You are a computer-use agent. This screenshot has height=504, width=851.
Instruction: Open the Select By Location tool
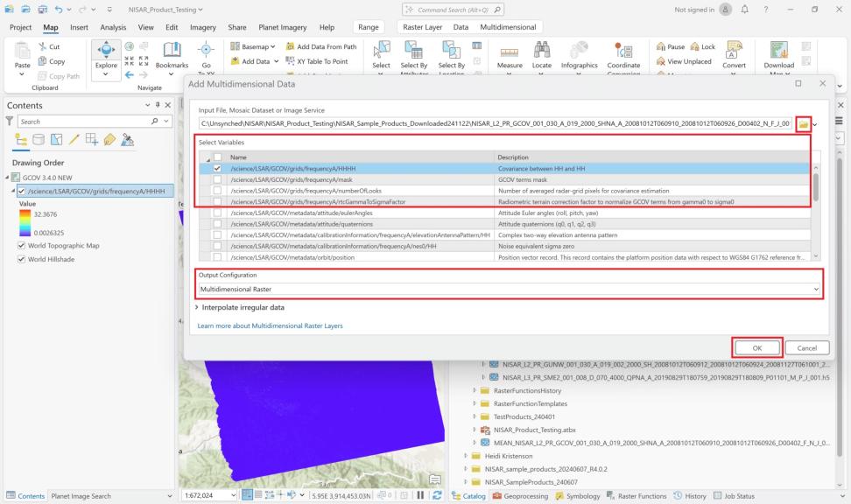452,55
